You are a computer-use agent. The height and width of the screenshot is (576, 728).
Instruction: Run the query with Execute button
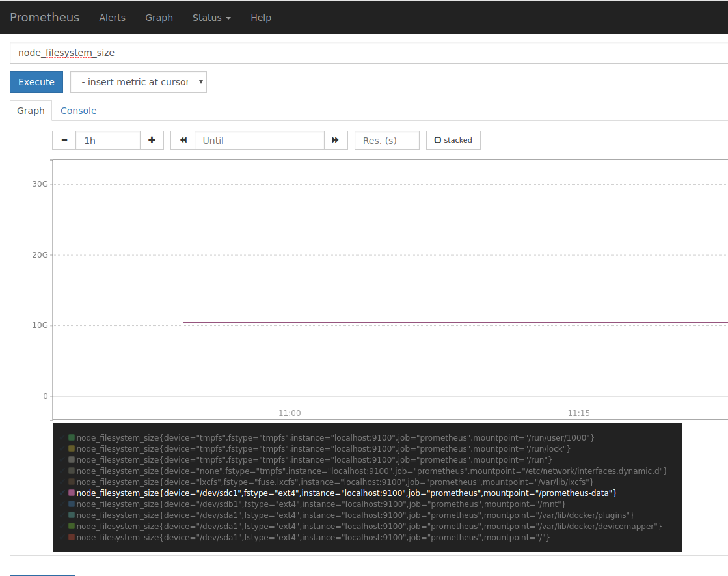point(36,82)
